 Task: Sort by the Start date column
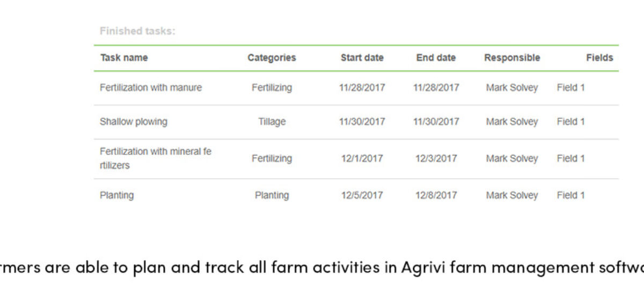tap(362, 58)
